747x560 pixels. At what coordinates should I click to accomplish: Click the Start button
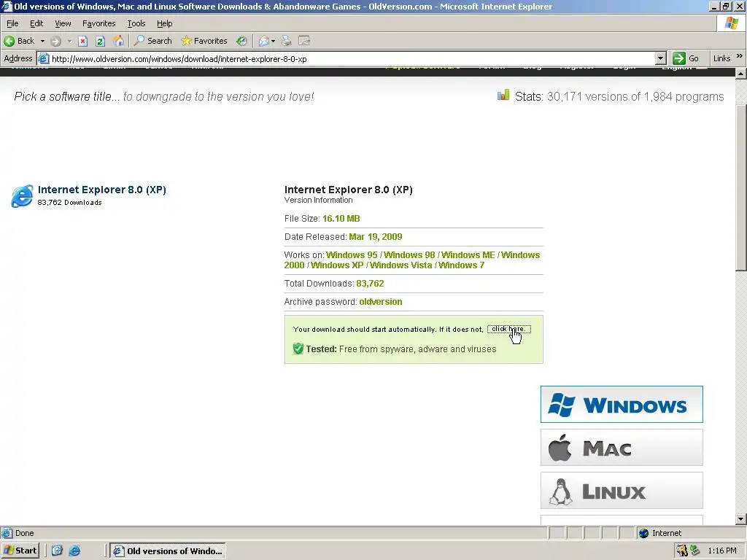point(20,551)
